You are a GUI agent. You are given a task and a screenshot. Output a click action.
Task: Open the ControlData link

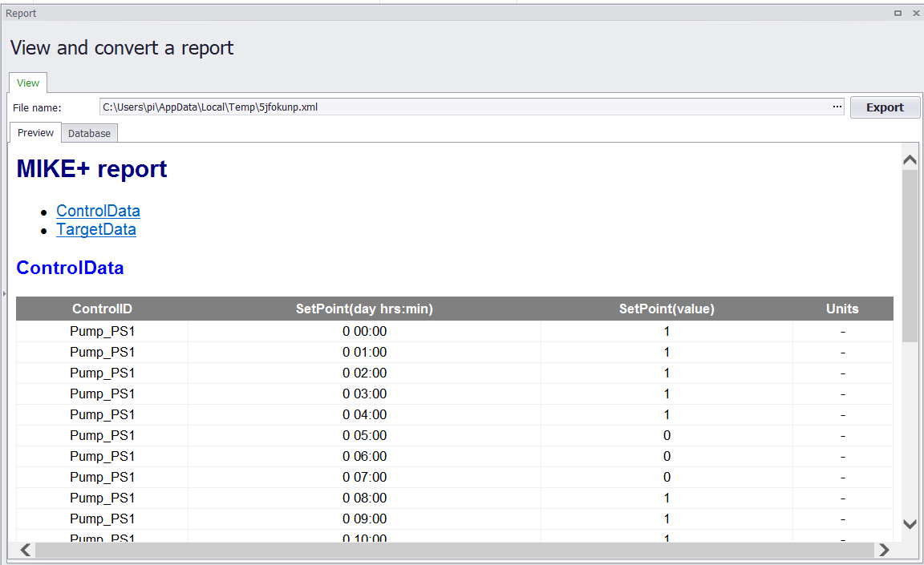pyautogui.click(x=99, y=211)
